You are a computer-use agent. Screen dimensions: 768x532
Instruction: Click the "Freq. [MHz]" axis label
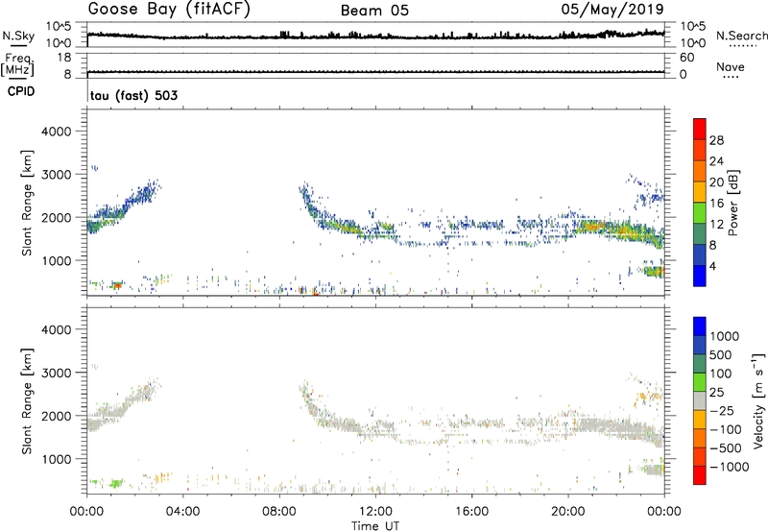coord(17,64)
